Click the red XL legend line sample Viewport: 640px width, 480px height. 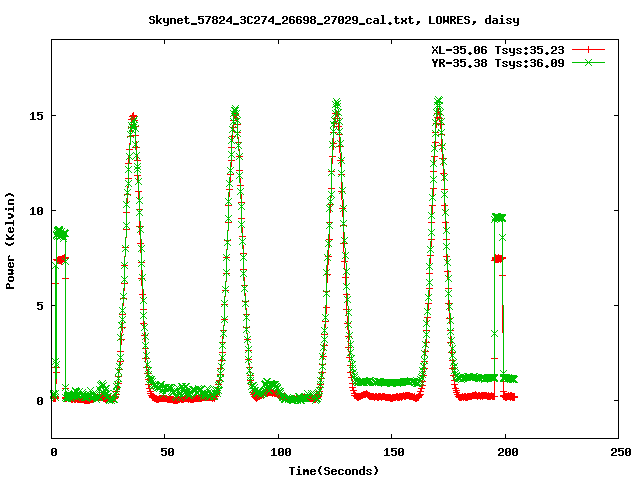588,50
